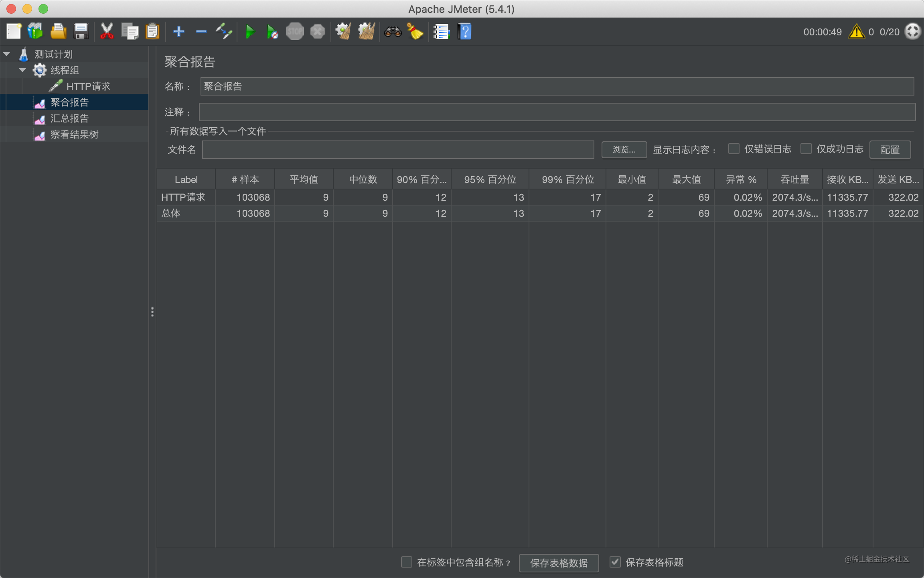The image size is (924, 578).
Task: Check the 仅成功日志 checkbox
Action: pos(806,149)
